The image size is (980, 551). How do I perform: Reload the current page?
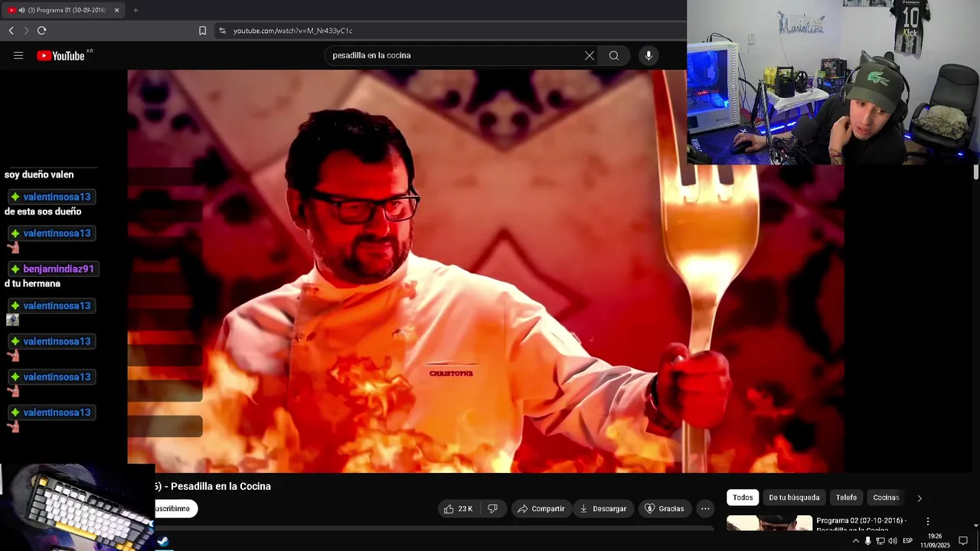41,31
